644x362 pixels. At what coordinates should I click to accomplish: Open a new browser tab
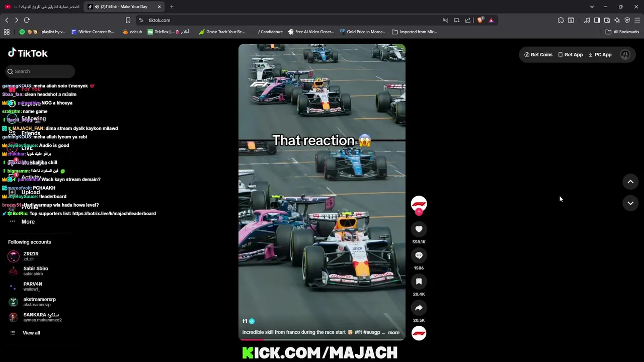pyautogui.click(x=172, y=7)
